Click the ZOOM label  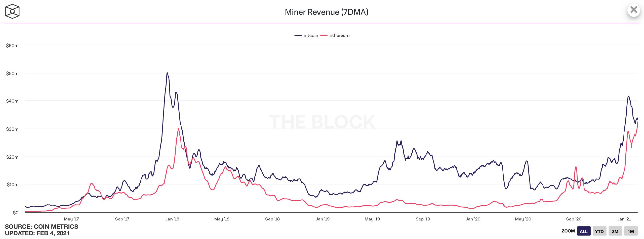568,231
